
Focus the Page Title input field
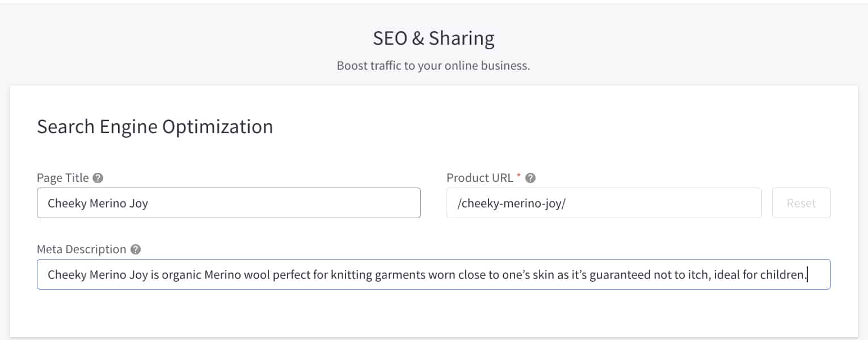click(x=229, y=203)
